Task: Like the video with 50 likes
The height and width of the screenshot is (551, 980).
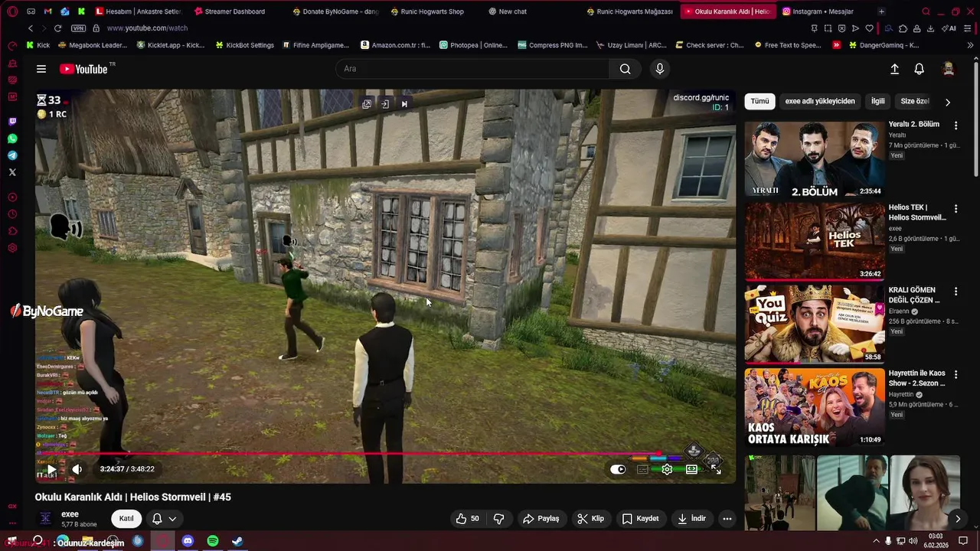Action: coord(468,519)
